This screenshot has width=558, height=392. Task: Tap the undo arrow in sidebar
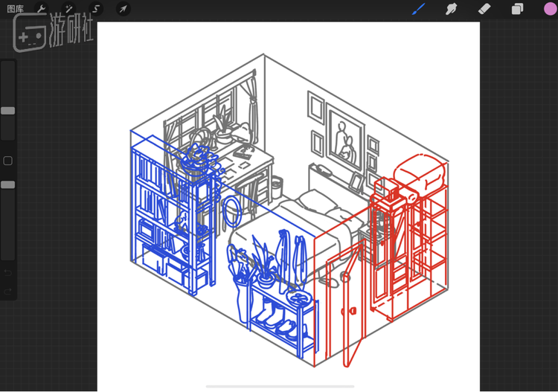tap(7, 273)
